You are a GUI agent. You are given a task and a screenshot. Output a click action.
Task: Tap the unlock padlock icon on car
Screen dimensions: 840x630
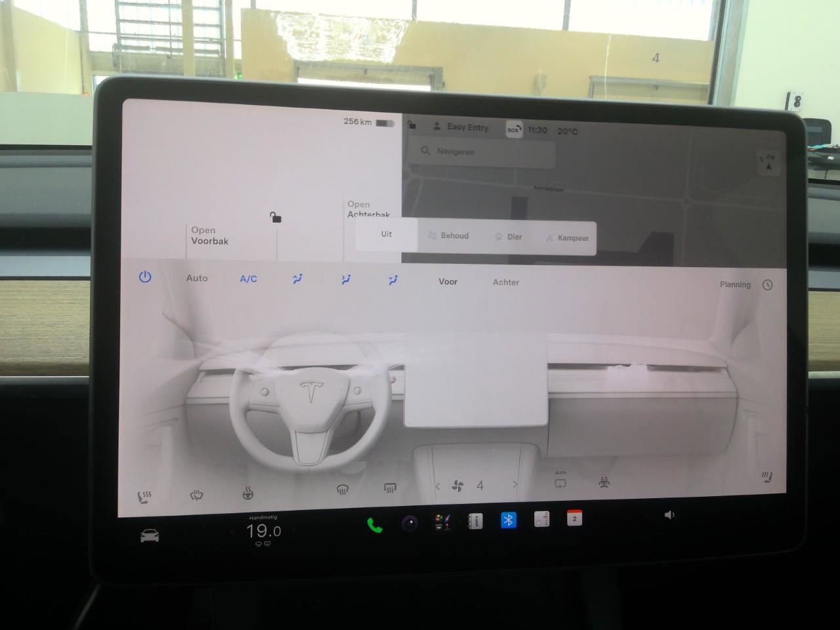coord(276,217)
